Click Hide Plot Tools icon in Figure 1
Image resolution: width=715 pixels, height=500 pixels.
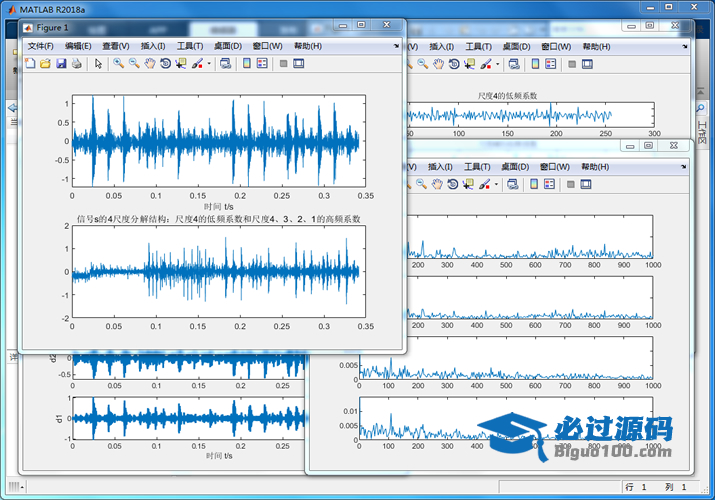283,64
